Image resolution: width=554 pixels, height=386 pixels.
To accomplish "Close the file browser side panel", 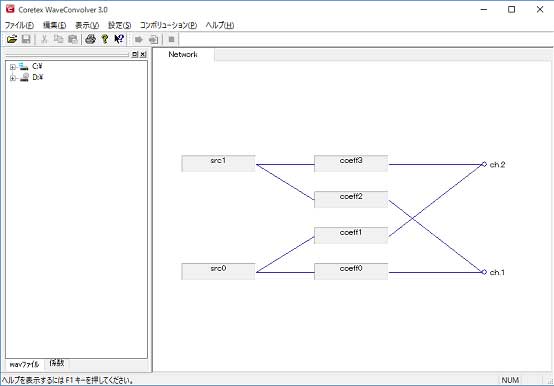I will [x=143, y=54].
